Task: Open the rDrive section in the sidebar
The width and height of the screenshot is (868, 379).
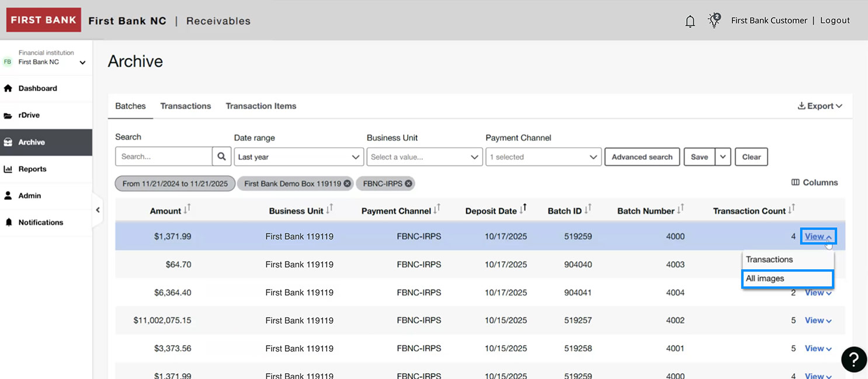Action: 28,114
